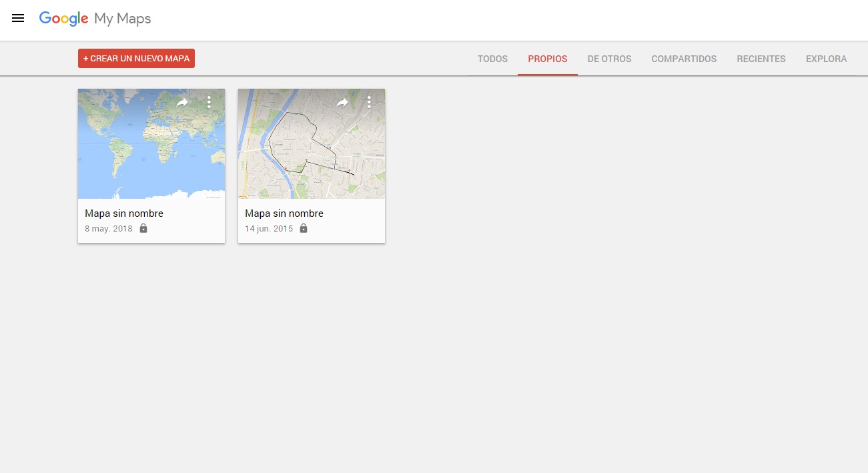
Task: View the Recientes tab
Action: pyautogui.click(x=761, y=59)
